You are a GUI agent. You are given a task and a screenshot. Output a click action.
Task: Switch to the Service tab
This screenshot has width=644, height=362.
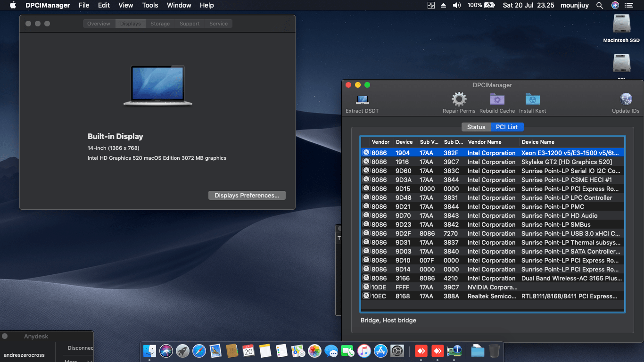219,24
